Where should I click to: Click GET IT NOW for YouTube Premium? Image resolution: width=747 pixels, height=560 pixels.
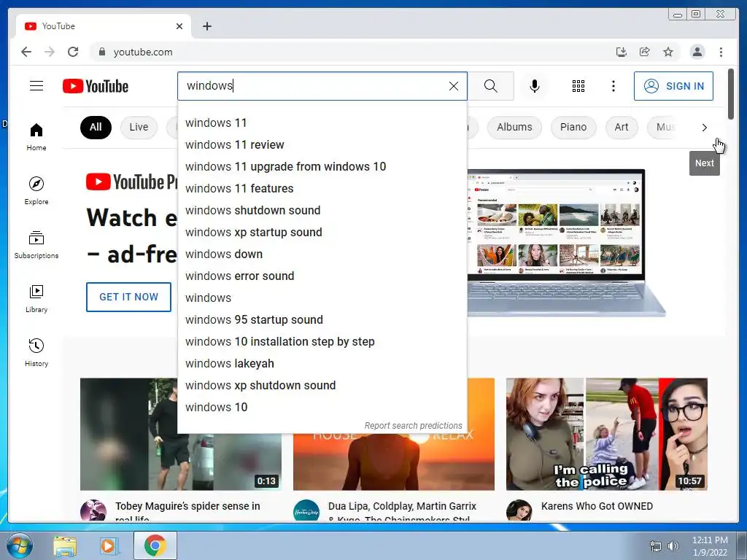coord(128,297)
